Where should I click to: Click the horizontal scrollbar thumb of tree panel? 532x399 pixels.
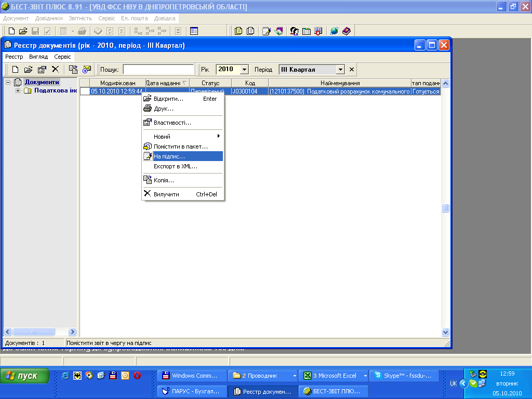tap(34, 331)
